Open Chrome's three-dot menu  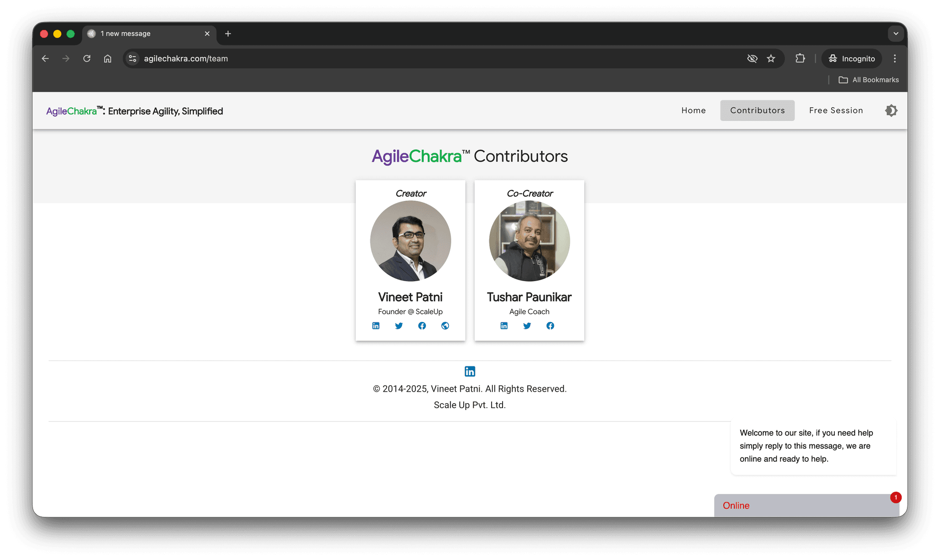click(895, 58)
